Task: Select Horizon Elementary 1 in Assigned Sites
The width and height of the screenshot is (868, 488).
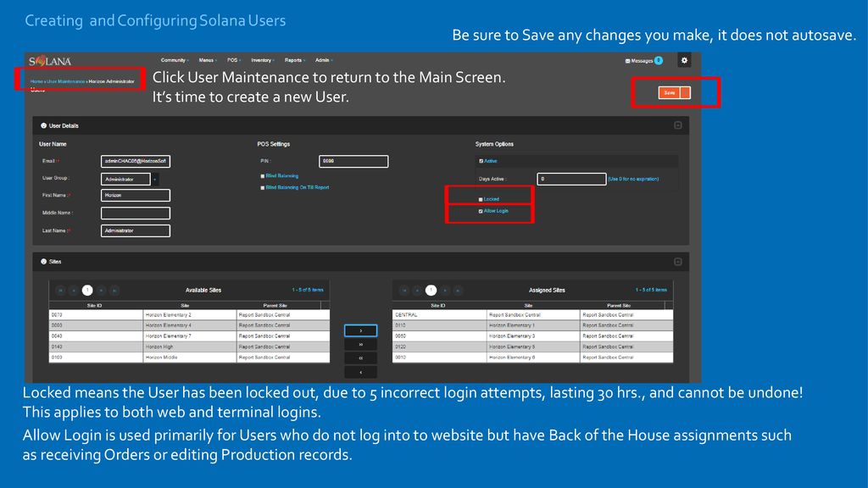Action: tap(533, 325)
